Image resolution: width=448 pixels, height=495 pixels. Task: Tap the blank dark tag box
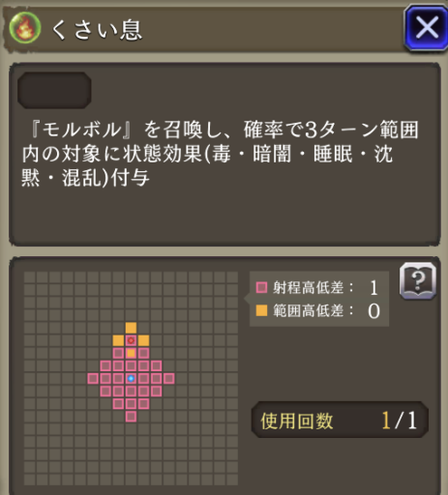[54, 90]
